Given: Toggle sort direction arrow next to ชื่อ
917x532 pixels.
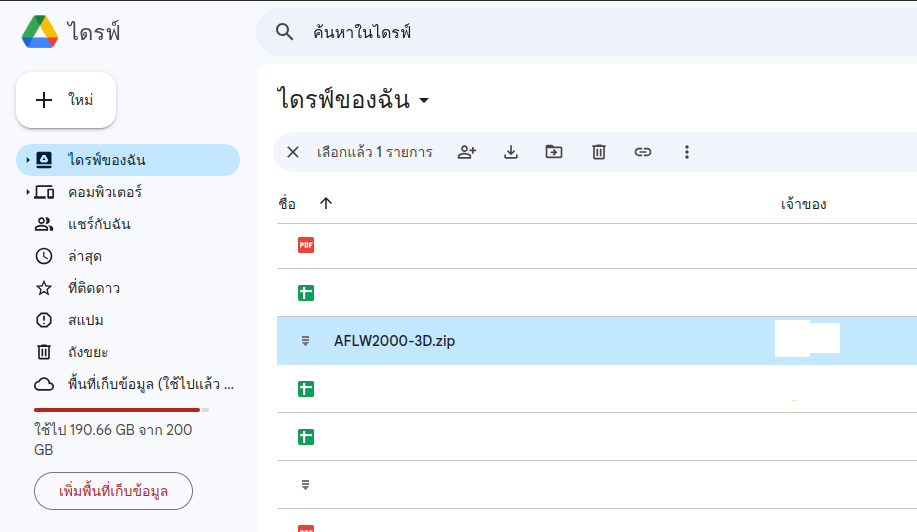Looking at the screenshot, I should click(325, 203).
